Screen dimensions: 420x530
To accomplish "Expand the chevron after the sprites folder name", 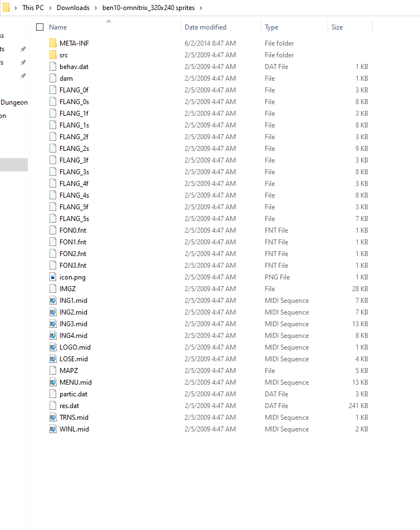I will (201, 8).
